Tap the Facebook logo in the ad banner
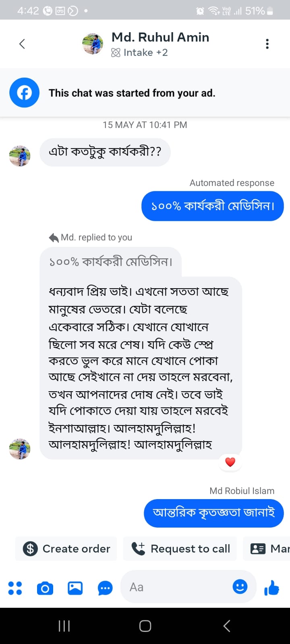290x644 pixels. (x=25, y=93)
